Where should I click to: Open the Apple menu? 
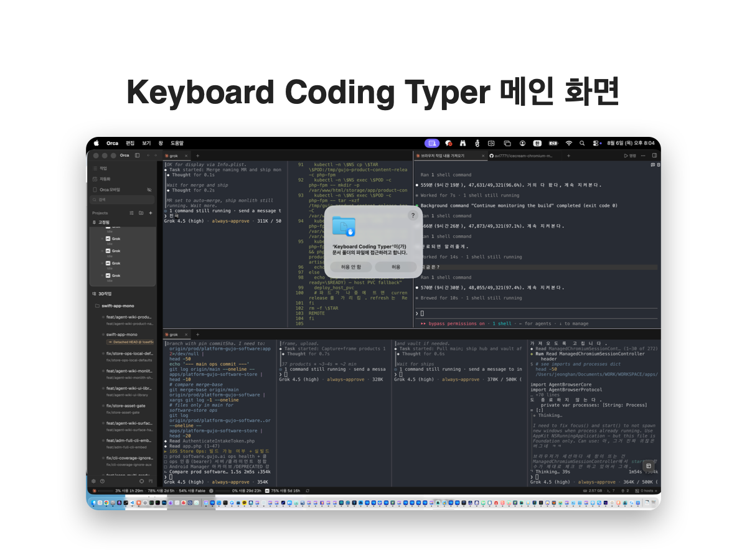tap(96, 143)
